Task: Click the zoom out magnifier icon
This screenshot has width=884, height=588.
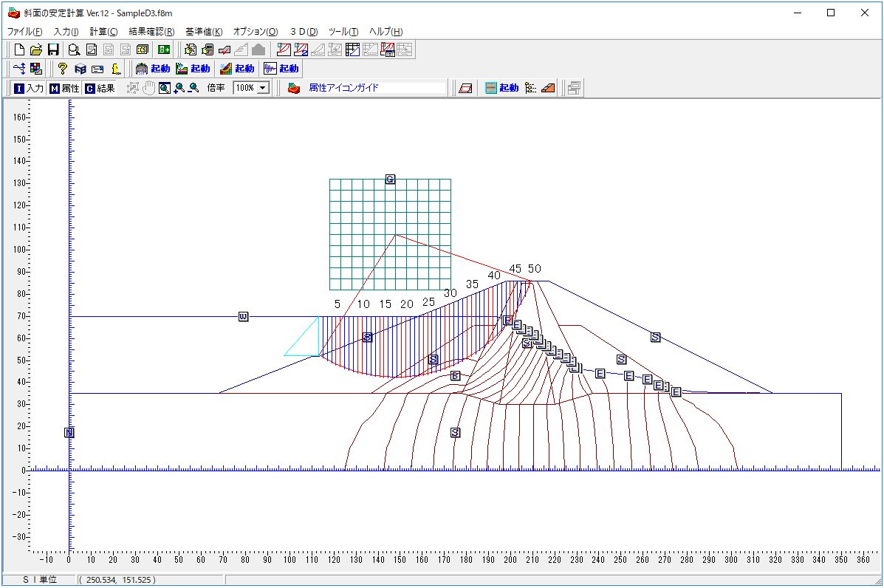Action: (193, 88)
